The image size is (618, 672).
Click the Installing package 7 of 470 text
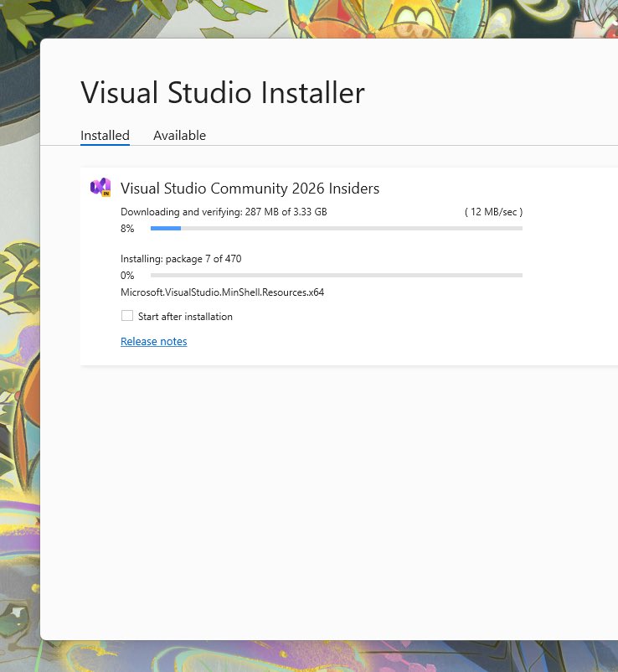pos(181,259)
